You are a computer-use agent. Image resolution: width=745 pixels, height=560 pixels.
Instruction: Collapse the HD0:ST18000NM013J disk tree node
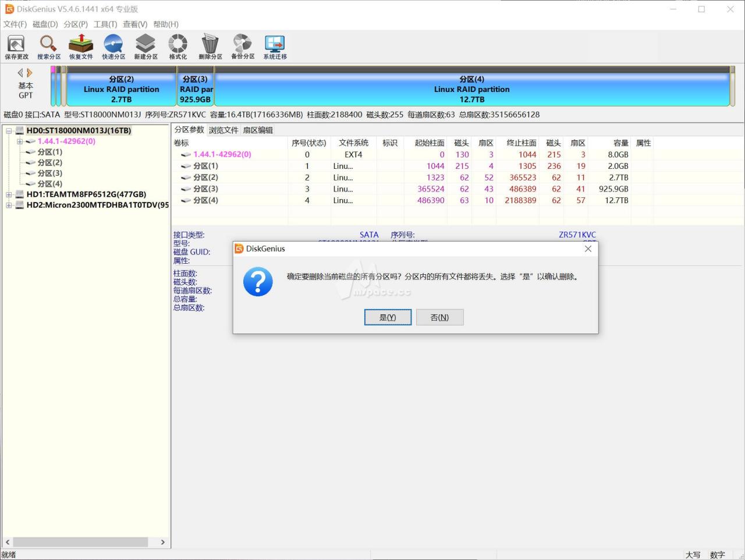(x=9, y=131)
